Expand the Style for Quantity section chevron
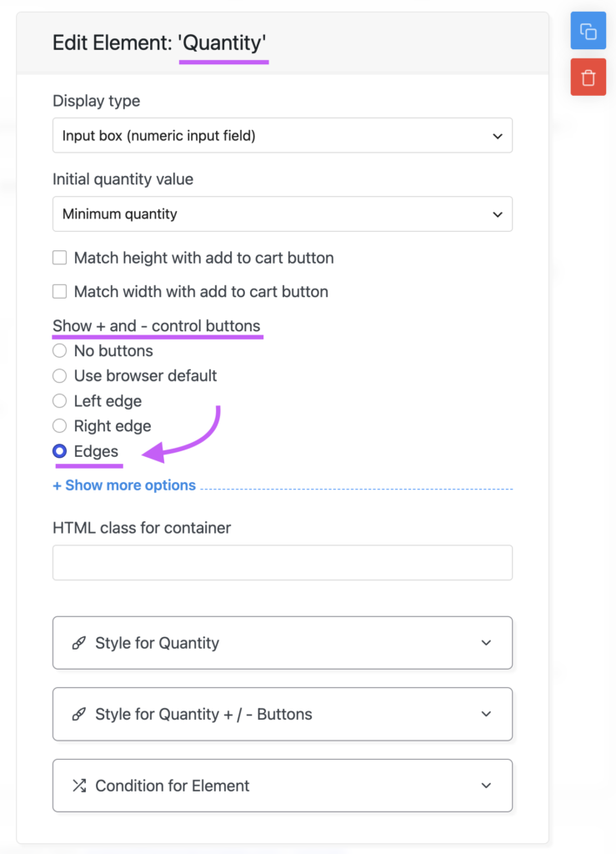The width and height of the screenshot is (616, 854). [x=486, y=643]
